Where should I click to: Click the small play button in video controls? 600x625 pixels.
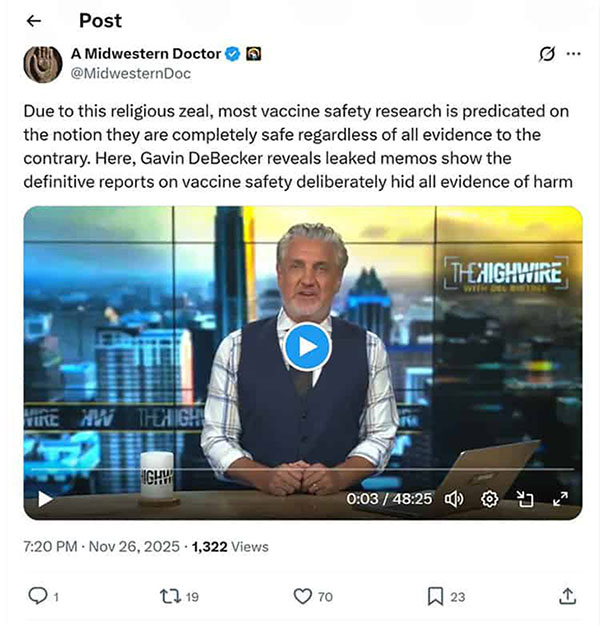click(45, 499)
